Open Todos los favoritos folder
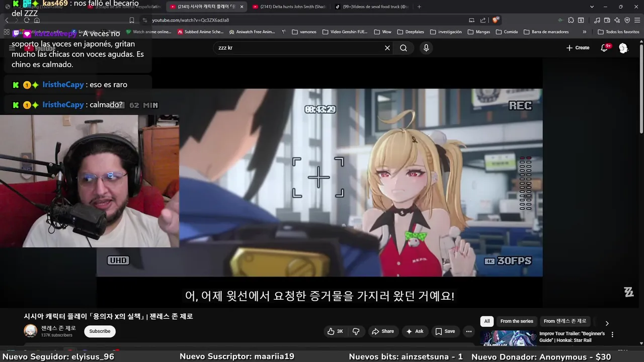644x362 pixels. point(618,32)
